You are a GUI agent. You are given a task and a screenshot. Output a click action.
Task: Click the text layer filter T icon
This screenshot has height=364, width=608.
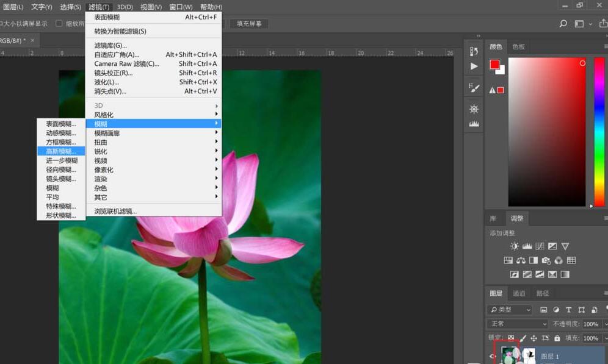click(569, 310)
